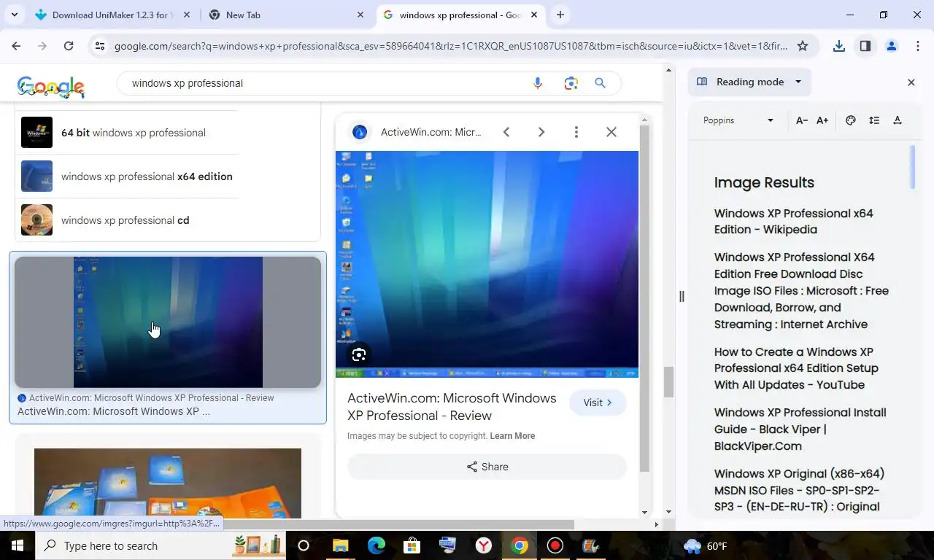Switch to New Tab tab
This screenshot has height=560, width=934.
[286, 15]
